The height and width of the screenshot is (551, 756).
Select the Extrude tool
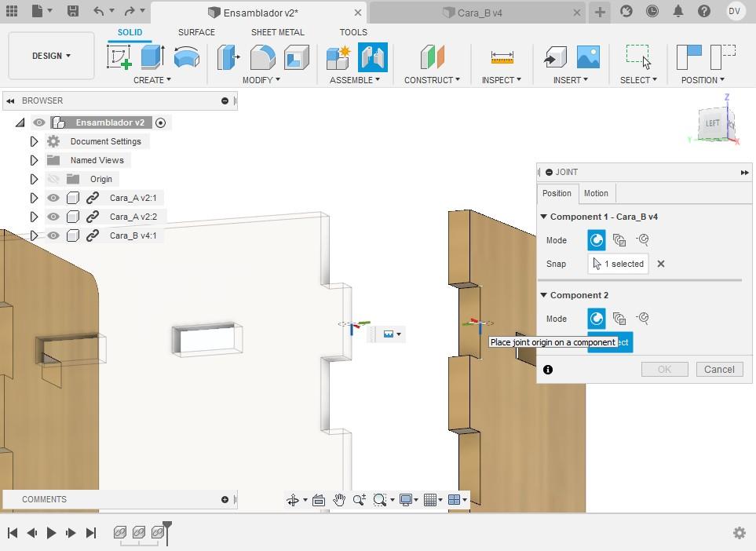[x=153, y=57]
